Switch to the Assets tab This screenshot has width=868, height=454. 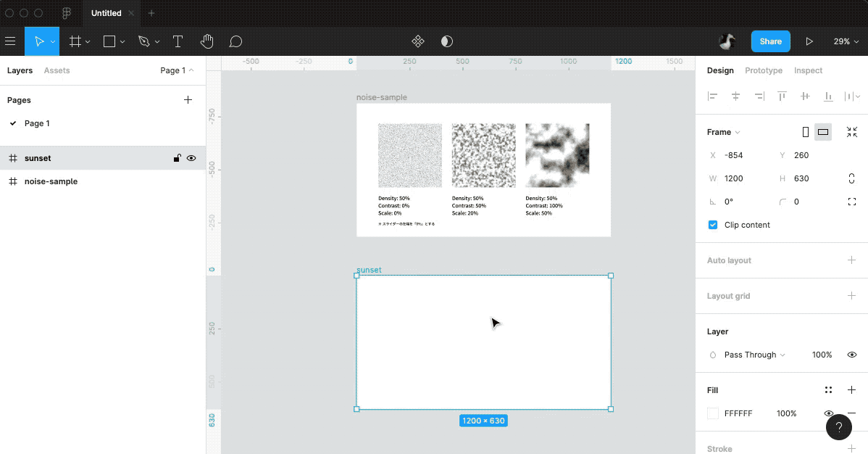[57, 70]
